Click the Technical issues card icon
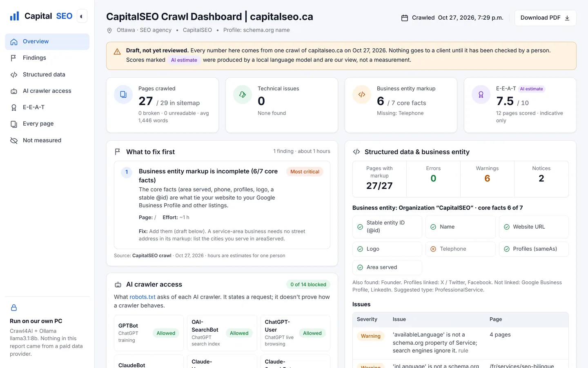Viewport: 588px width, 368px height. [x=243, y=94]
